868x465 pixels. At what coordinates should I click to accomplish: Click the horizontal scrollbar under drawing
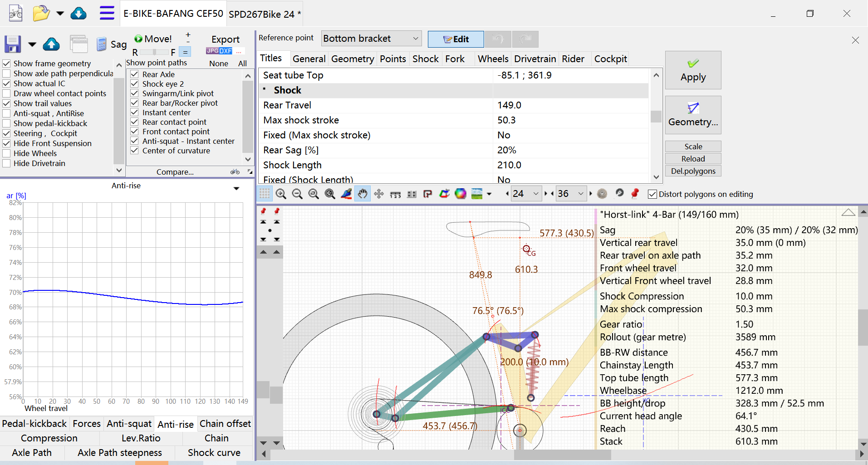click(x=562, y=454)
